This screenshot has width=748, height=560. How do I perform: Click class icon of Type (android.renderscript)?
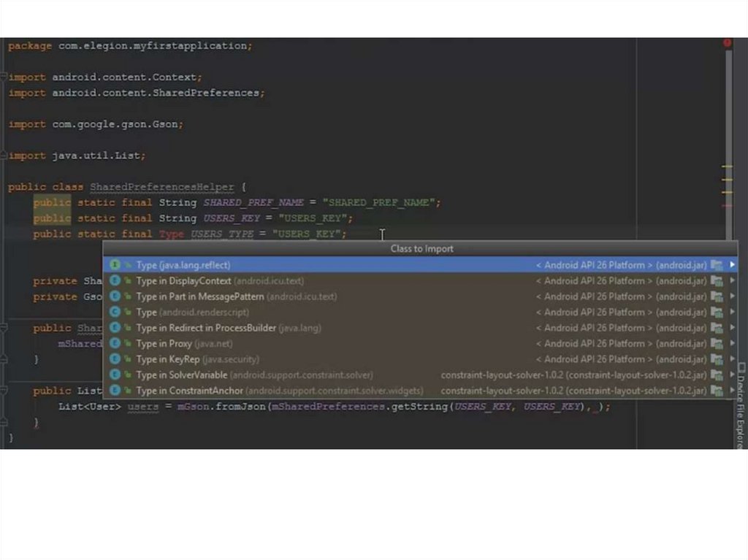(115, 312)
